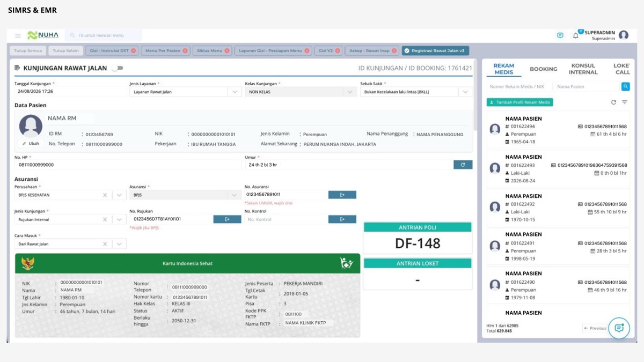Click the No. Rujukan lookup button
The height and width of the screenshot is (362, 644).
(227, 219)
